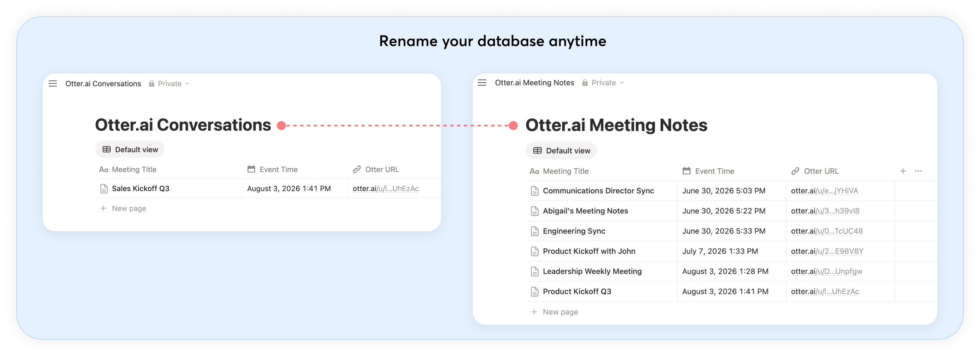Add a property column in Meeting Notes table
The height and width of the screenshot is (356, 980).
(903, 171)
